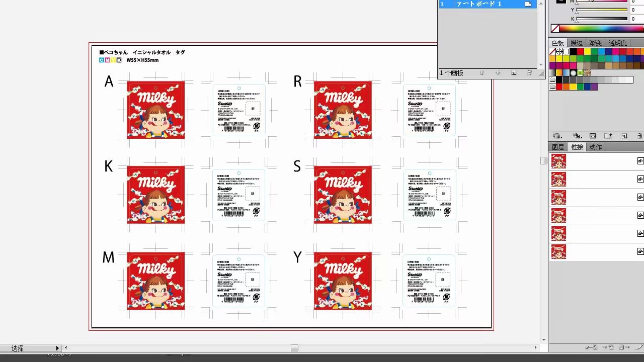Open the 渐变 (Gradient) tab
644x362 pixels.
tap(595, 43)
